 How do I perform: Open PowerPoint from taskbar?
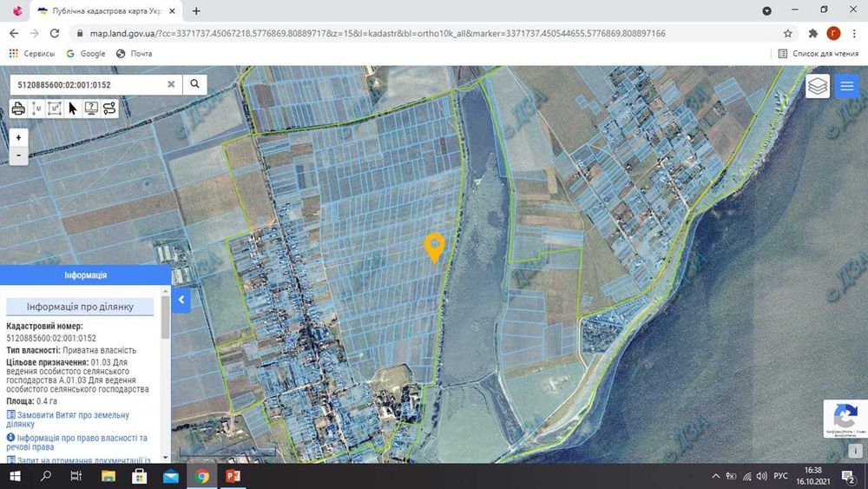point(233,476)
